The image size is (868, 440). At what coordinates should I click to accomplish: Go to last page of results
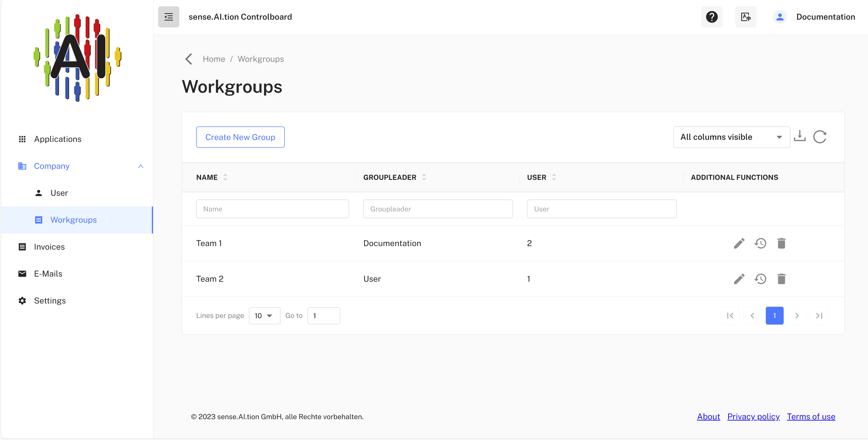point(819,316)
